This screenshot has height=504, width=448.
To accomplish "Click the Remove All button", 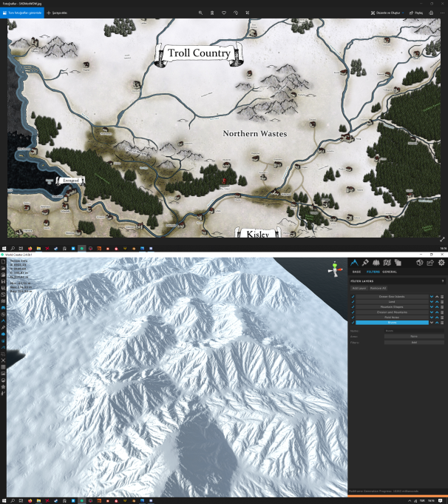I will 378,289.
